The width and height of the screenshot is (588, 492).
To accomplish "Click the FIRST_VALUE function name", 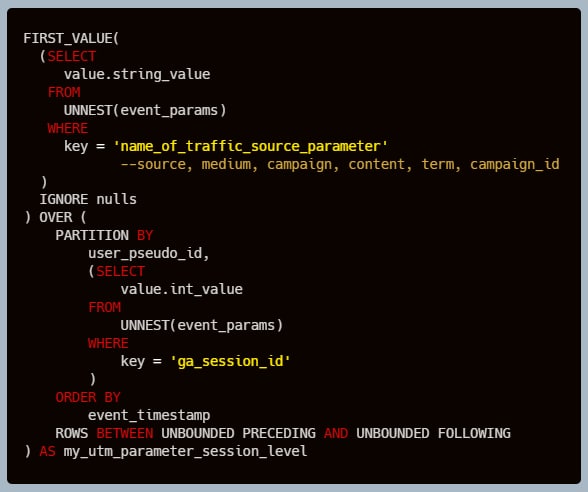I will click(x=68, y=38).
